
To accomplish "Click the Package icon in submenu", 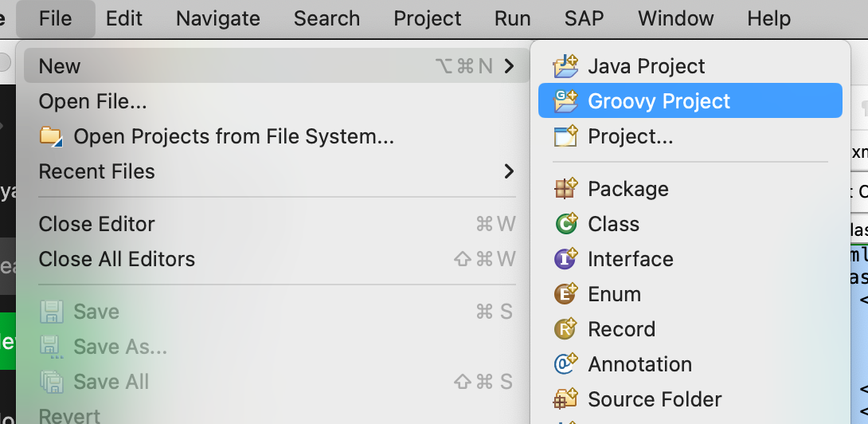I will tap(565, 189).
